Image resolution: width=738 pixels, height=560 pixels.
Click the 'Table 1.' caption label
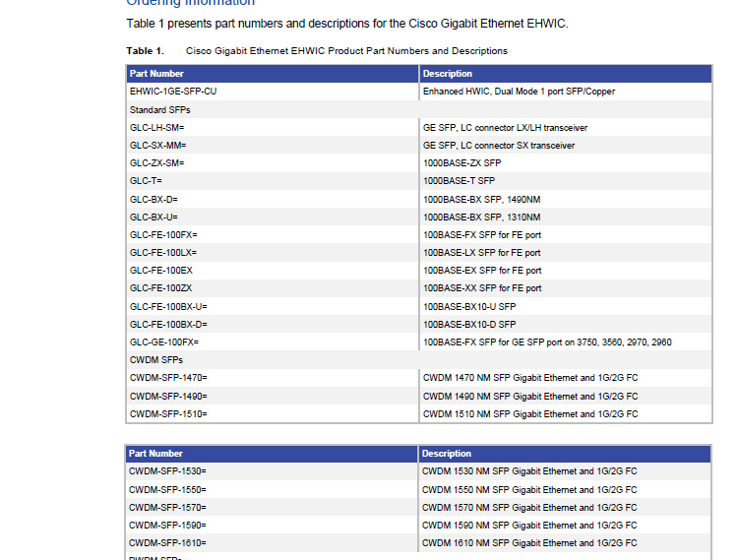coord(145,50)
